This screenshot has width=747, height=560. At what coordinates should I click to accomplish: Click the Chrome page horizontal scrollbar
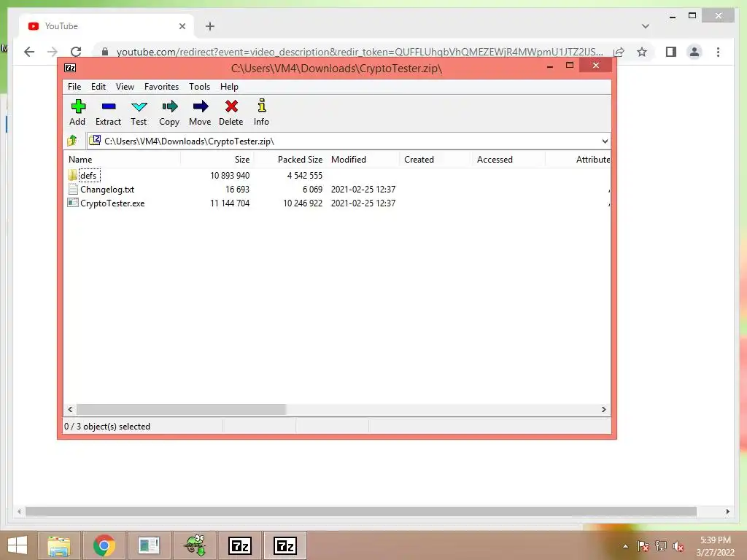[360, 511]
